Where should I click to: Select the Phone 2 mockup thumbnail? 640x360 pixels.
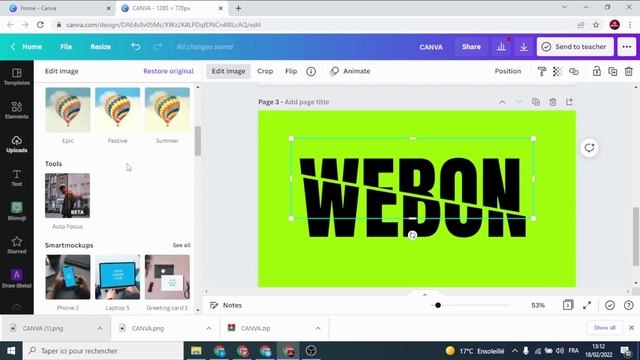tap(68, 277)
